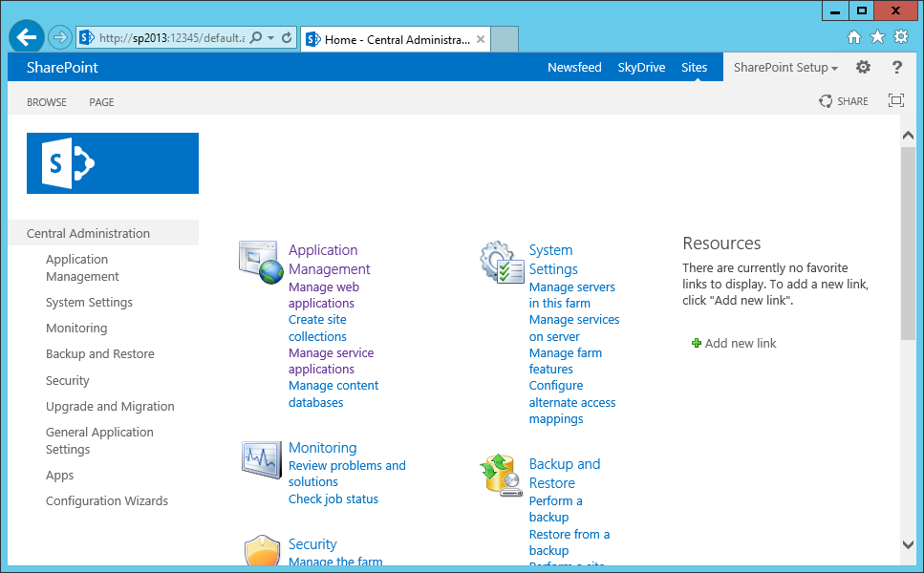
Task: Open the address bar autocomplete dropdown arrow
Action: pos(271,37)
